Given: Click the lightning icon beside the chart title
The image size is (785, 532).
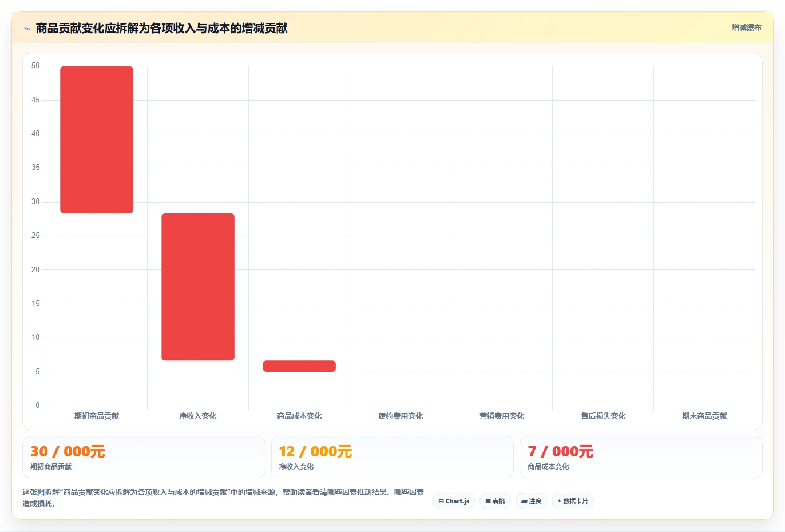Looking at the screenshot, I should (27, 29).
